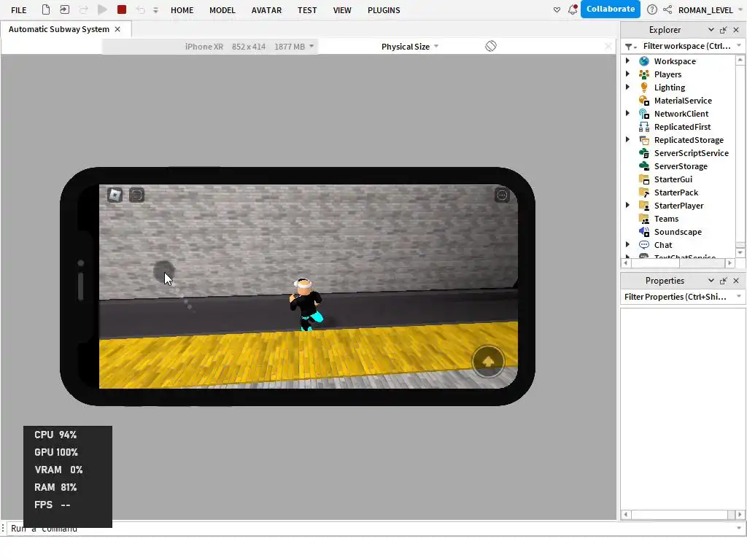Viewport: 747px width, 560px height.
Task: Switch to the MODEL ribbon tab
Action: [222, 10]
